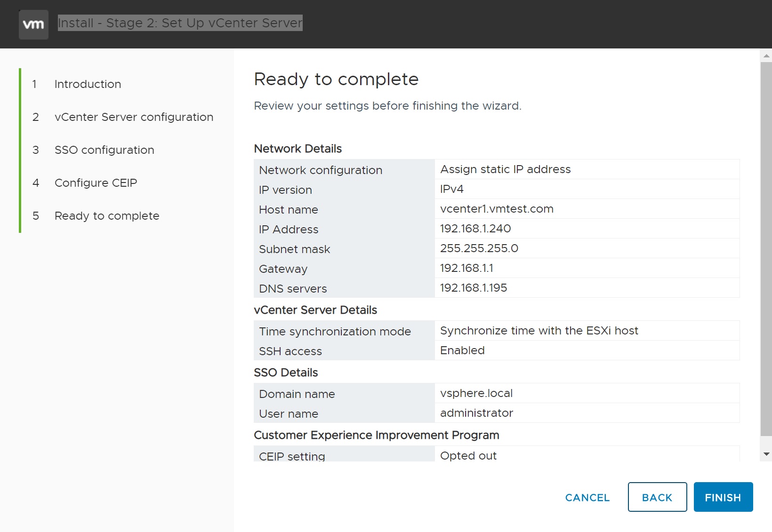Screen dimensions: 772x532
Task: Click the Gateway value 192.168.1.1
Action: coord(466,268)
